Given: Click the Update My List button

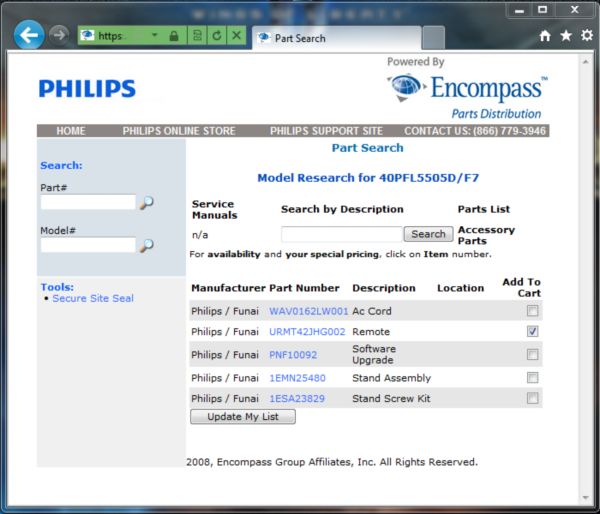Looking at the screenshot, I should click(x=243, y=416).
